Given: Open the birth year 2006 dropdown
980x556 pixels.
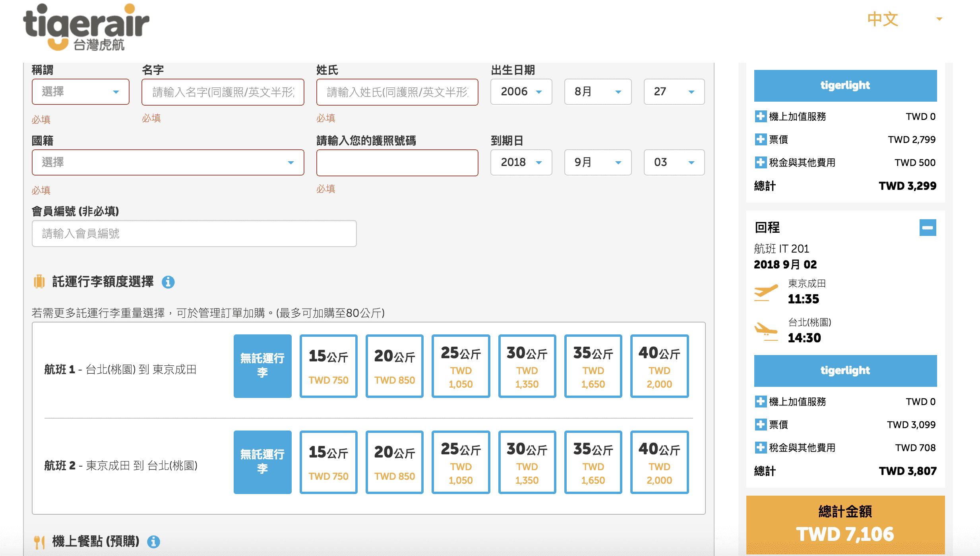Looking at the screenshot, I should coord(521,92).
